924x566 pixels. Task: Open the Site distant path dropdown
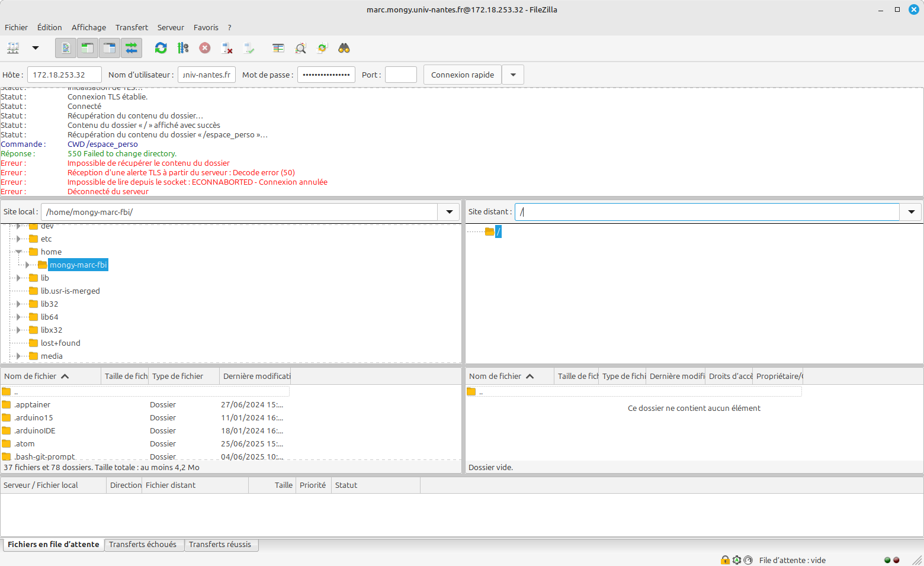click(x=911, y=211)
